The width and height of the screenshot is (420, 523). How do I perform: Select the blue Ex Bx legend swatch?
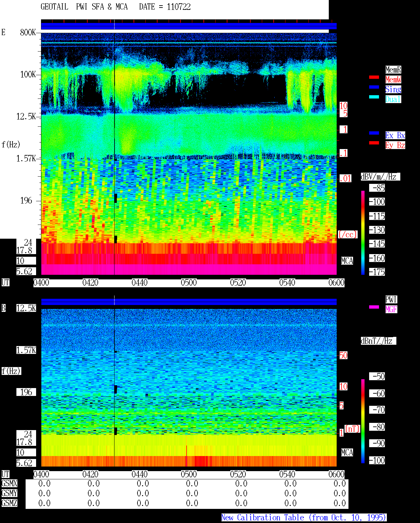coord(374,133)
